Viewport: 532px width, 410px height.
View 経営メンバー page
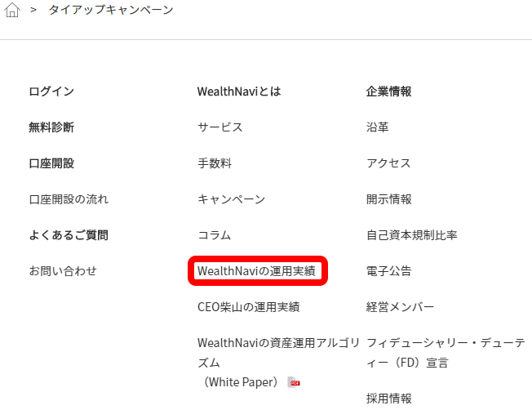[401, 307]
